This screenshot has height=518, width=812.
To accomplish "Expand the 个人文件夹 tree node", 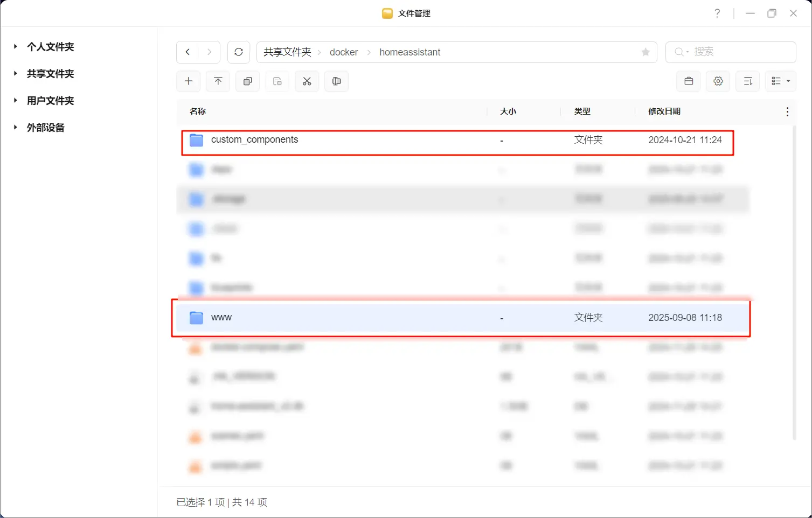I will click(16, 47).
